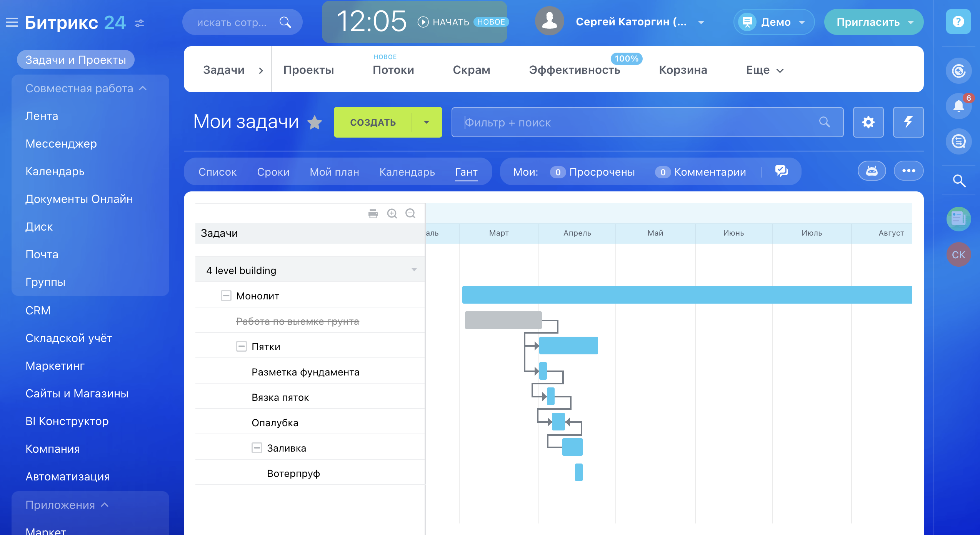Open the notifications bell
The width and height of the screenshot is (980, 535).
(x=958, y=106)
